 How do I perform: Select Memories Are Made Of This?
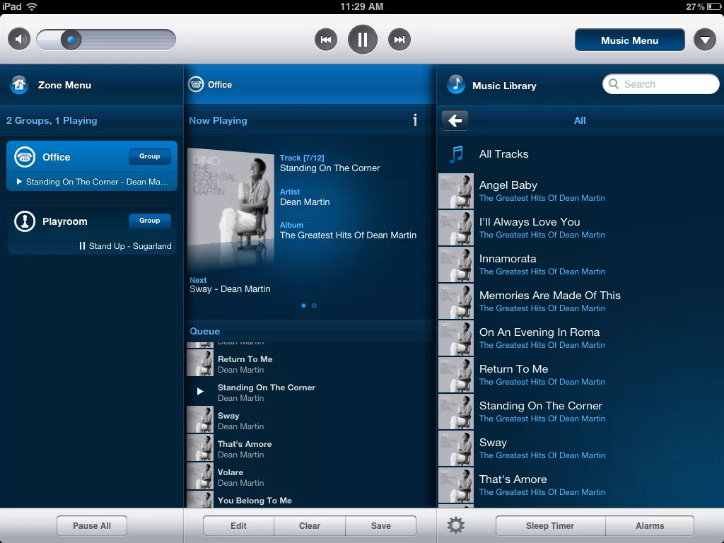tap(580, 301)
